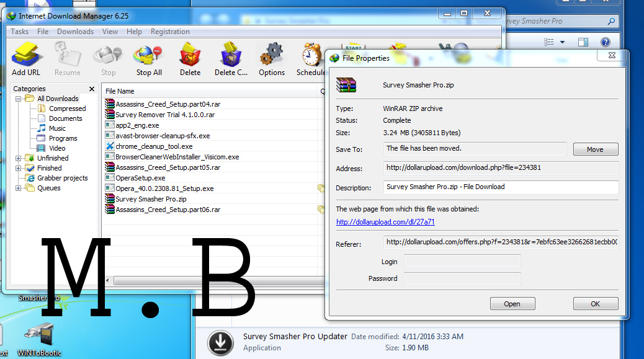Screen dimensions: 644x359
Task: Click the Address field in File Properties
Action: [x=501, y=168]
